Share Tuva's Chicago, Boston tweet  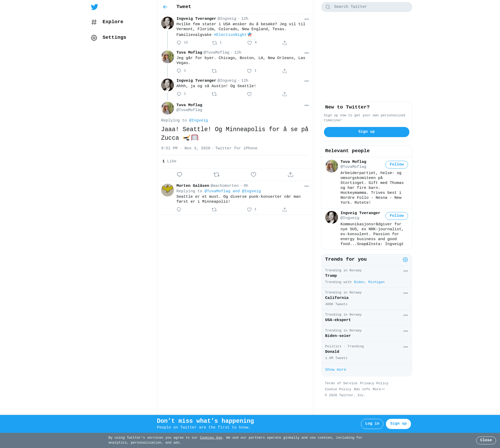tap(285, 71)
